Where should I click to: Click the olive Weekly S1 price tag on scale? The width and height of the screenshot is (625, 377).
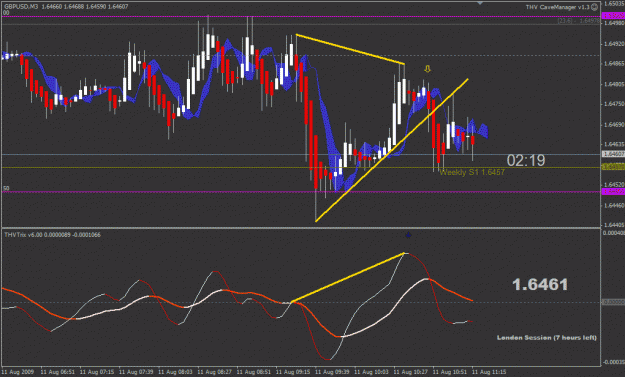613,167
